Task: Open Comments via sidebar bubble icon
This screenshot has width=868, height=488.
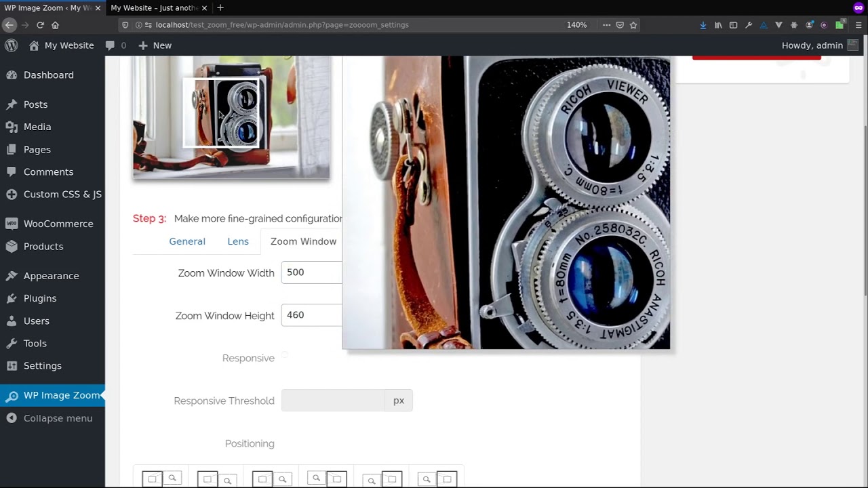Action: (12, 172)
